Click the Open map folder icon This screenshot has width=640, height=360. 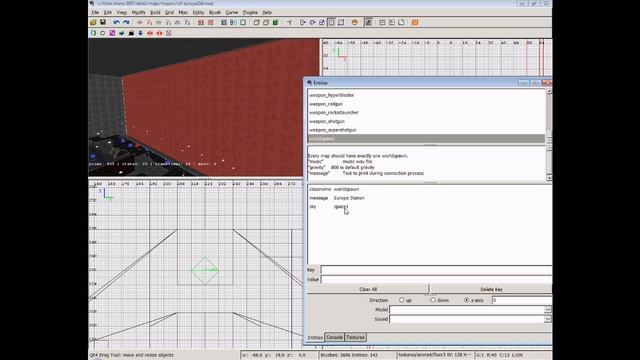(93, 22)
